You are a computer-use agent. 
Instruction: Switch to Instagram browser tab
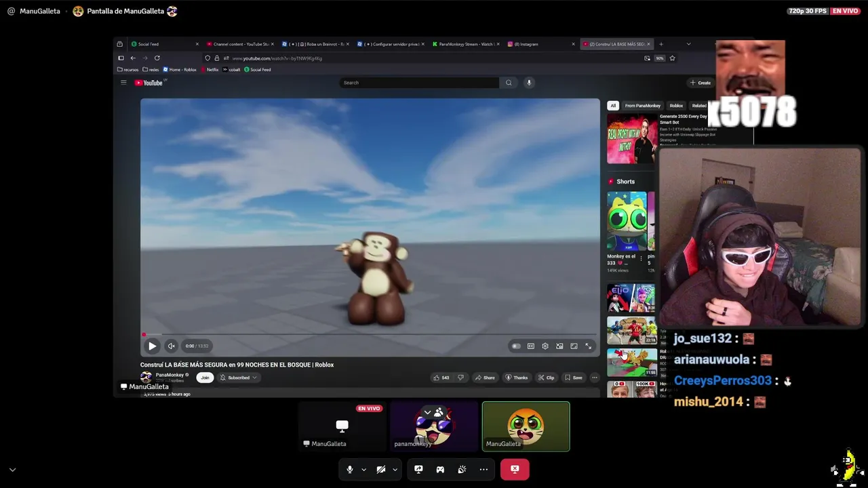542,44
